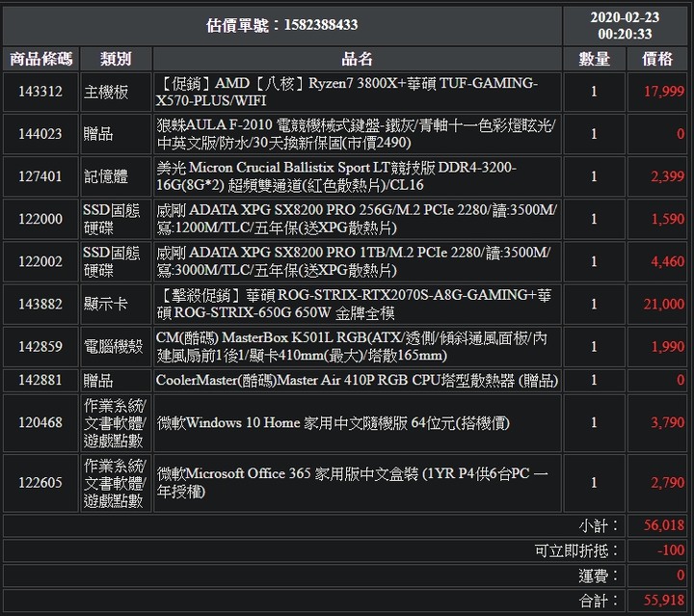Click the subtotal value 56,018

pyautogui.click(x=664, y=525)
